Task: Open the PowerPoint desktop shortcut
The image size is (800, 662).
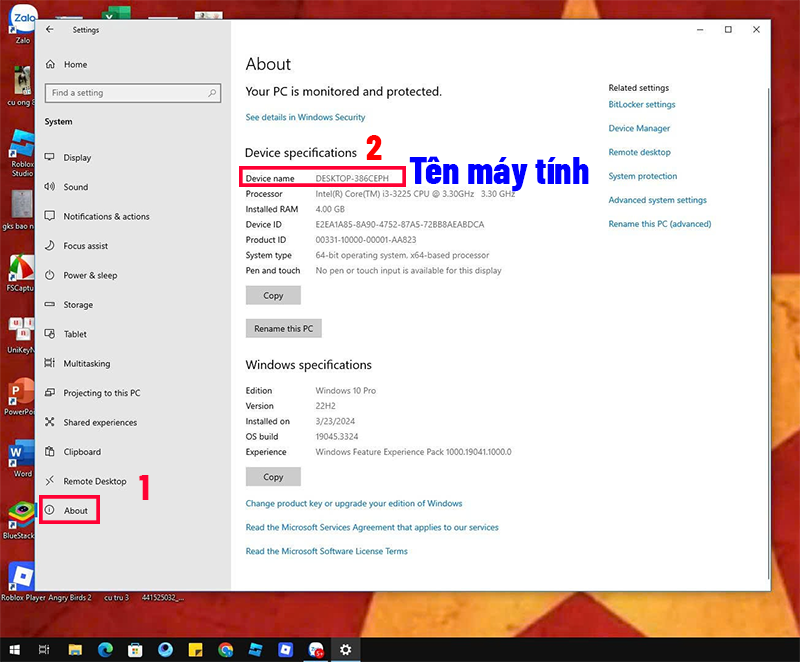Action: (20, 396)
